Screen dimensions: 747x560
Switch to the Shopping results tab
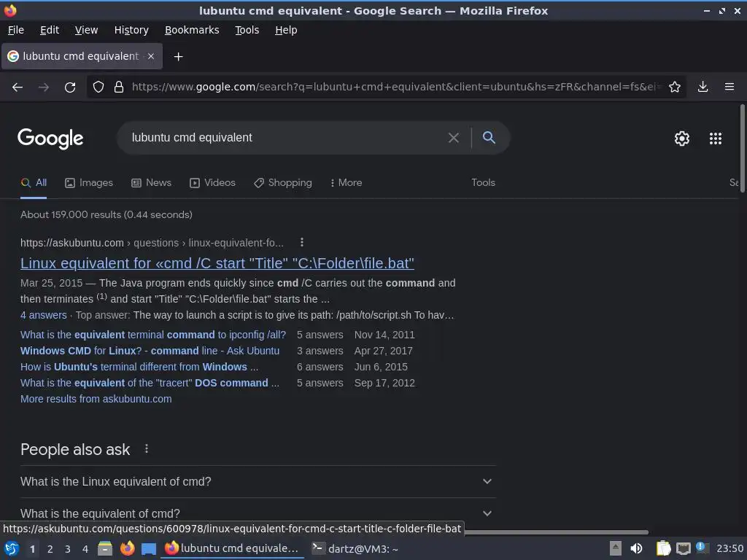(x=283, y=183)
